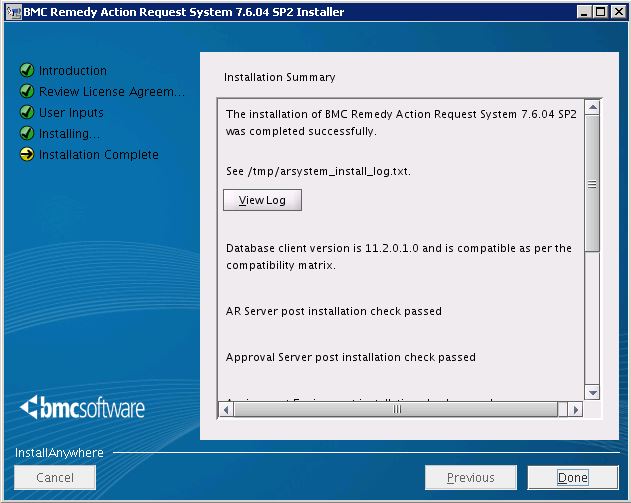
Task: Click the Installing step checkmark icon
Action: pos(27,133)
